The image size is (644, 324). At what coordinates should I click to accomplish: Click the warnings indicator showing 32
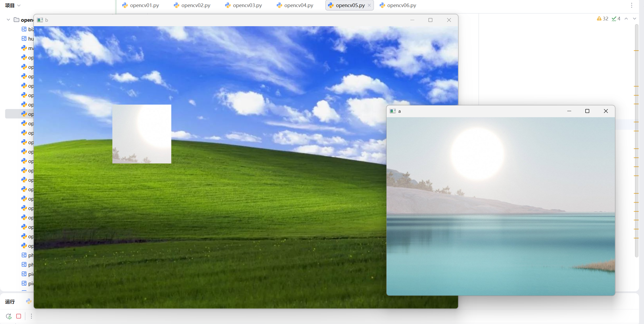click(602, 19)
